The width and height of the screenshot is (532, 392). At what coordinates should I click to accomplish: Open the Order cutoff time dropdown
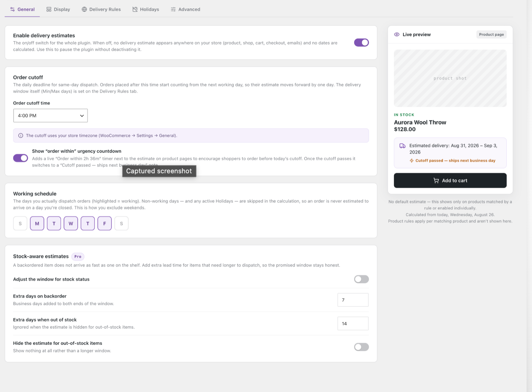coord(51,116)
